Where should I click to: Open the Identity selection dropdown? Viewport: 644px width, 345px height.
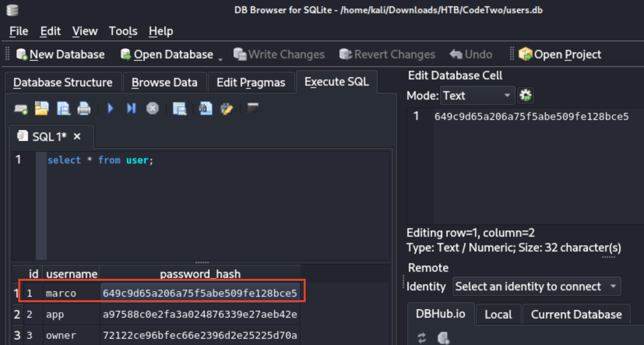(x=536, y=287)
